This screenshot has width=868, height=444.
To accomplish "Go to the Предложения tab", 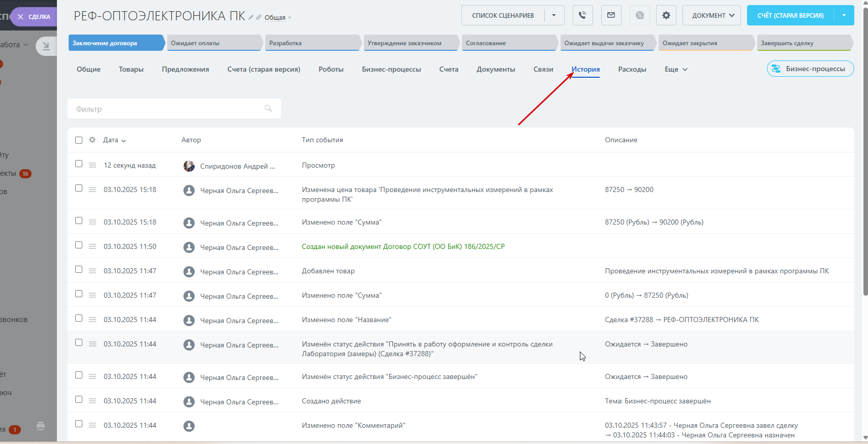I will point(185,69).
